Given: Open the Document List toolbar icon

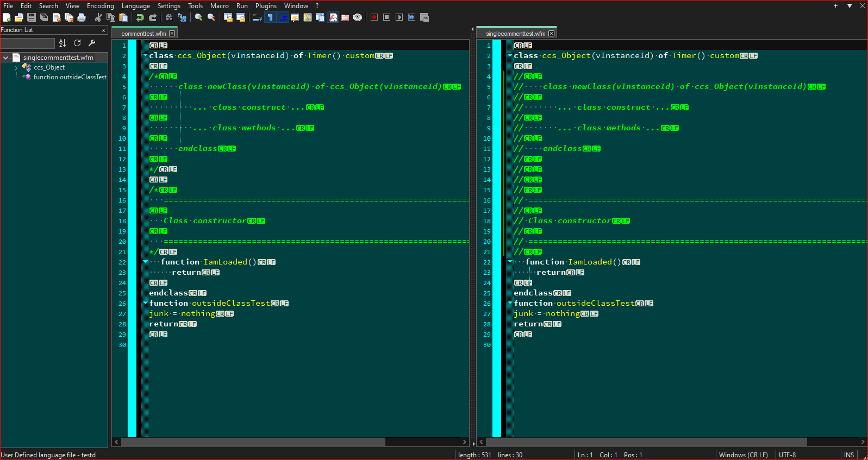Looking at the screenshot, I should (320, 17).
